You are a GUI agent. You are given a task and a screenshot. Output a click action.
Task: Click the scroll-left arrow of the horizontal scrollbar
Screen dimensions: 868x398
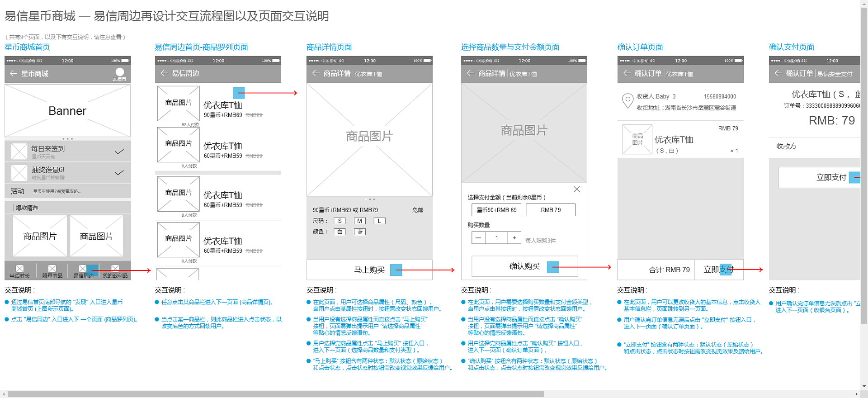(4, 394)
